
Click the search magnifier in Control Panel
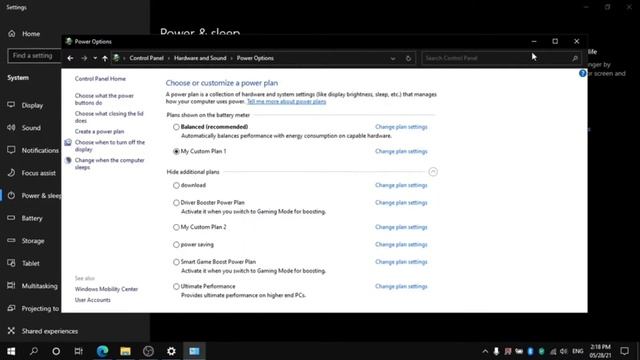pyautogui.click(x=575, y=58)
